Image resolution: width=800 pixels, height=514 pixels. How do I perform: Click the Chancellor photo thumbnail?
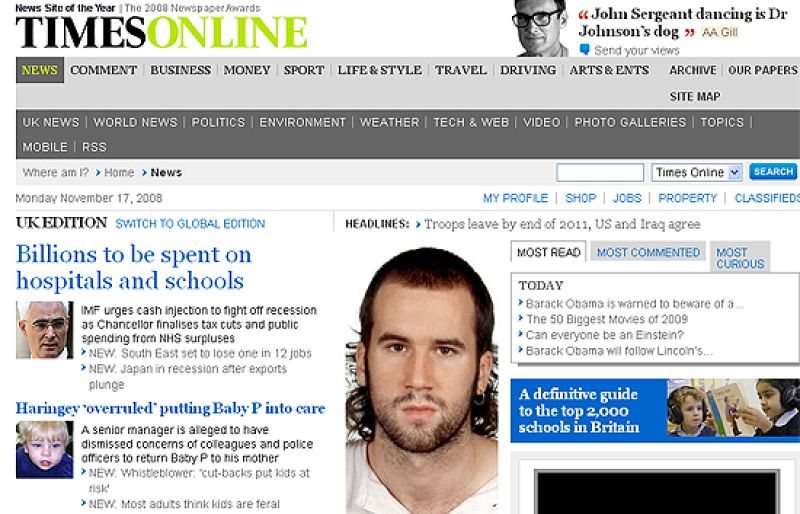pyautogui.click(x=44, y=330)
